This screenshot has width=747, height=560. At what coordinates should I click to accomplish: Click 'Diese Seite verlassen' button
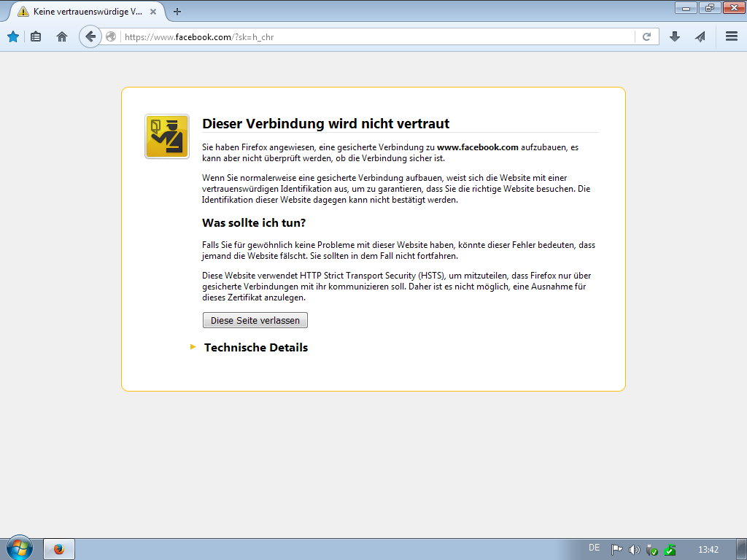point(255,321)
